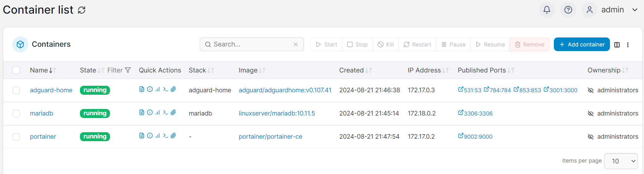Open published port 784:784
This screenshot has width=644, height=174.
pyautogui.click(x=497, y=90)
